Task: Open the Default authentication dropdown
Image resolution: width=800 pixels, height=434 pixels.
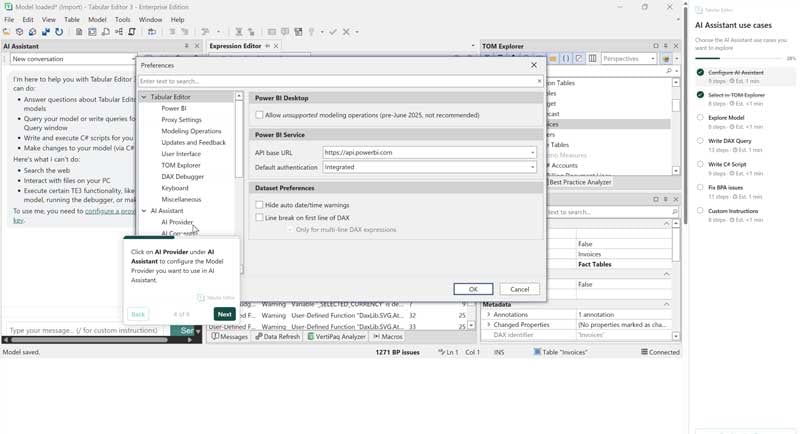Action: (532, 167)
